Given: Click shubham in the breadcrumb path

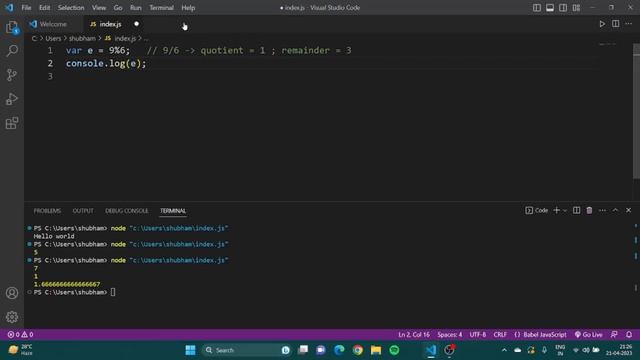Looking at the screenshot, I should click(x=82, y=38).
